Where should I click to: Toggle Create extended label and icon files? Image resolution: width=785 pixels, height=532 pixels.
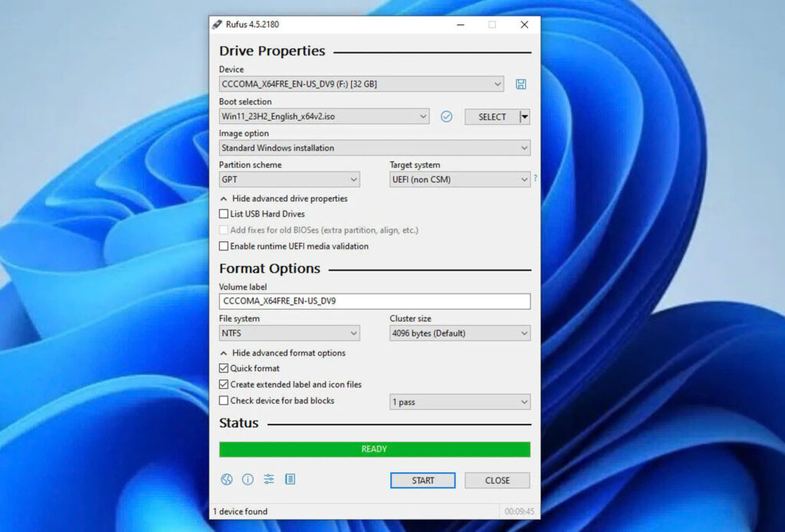[224, 385]
